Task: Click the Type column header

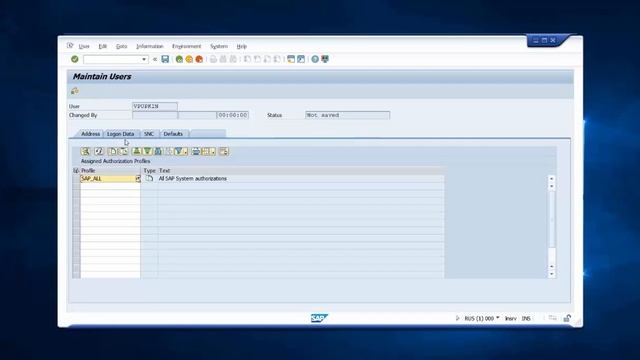Action: (x=149, y=171)
